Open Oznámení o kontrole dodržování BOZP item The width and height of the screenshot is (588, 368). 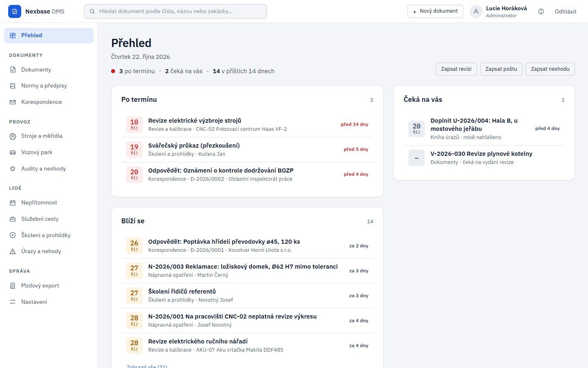tap(247, 175)
